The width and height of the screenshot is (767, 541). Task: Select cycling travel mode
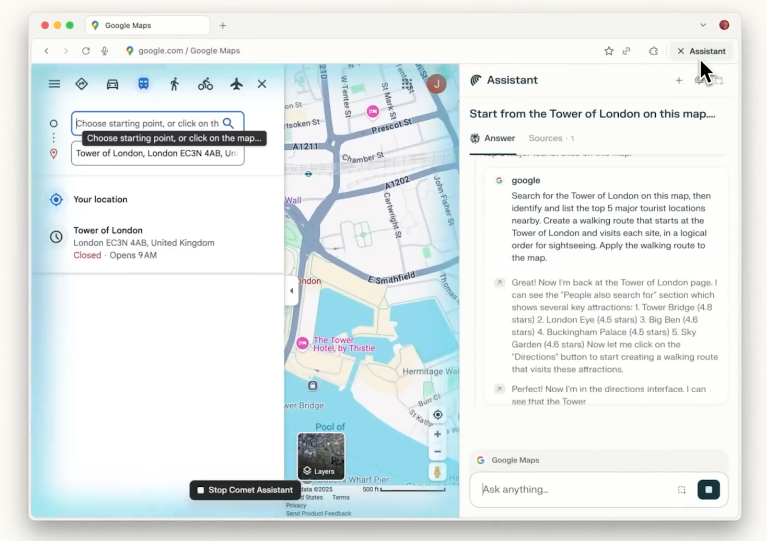[x=205, y=84]
